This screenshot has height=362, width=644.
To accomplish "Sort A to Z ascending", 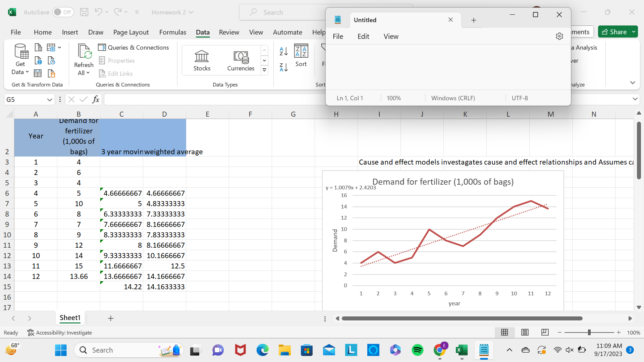I will tap(283, 51).
